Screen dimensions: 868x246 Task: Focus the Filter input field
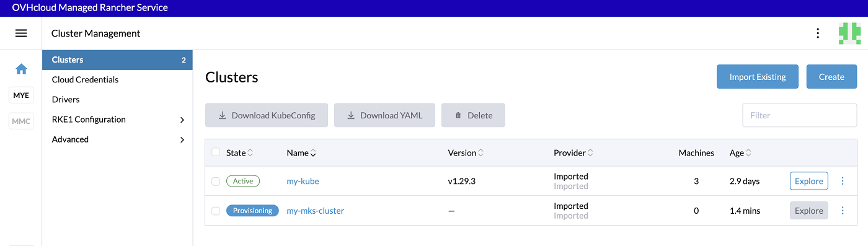tap(800, 115)
